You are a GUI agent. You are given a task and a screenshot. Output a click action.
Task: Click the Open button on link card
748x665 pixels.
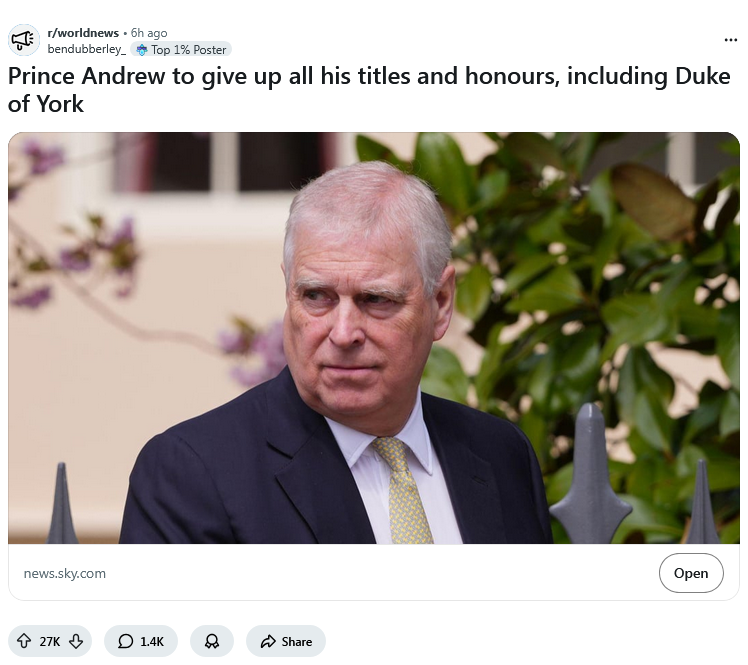pos(691,573)
